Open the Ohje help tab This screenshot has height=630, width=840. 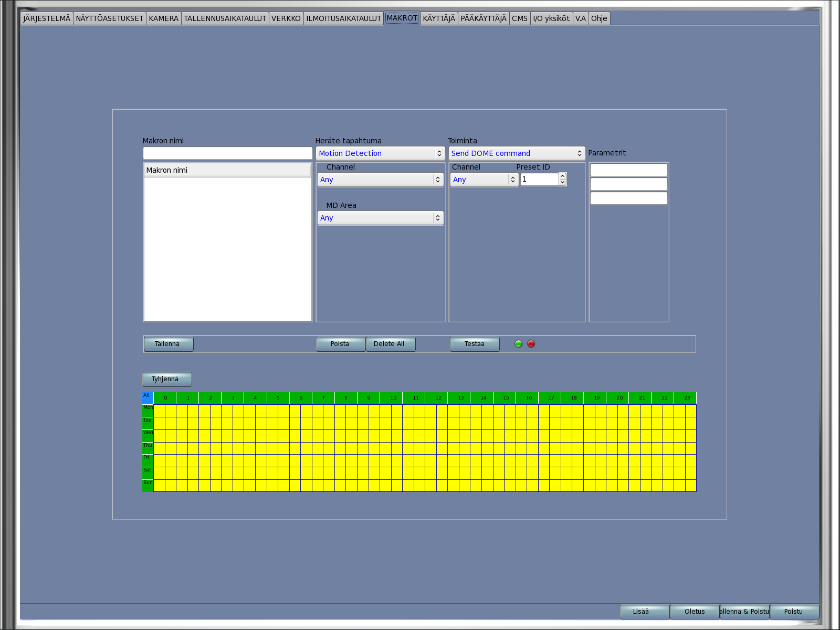(599, 18)
